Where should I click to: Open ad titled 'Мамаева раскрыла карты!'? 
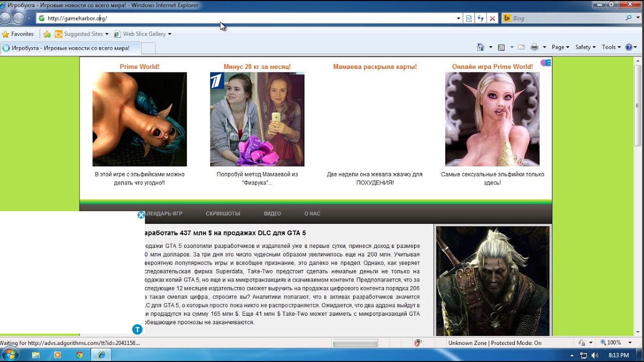(x=375, y=67)
